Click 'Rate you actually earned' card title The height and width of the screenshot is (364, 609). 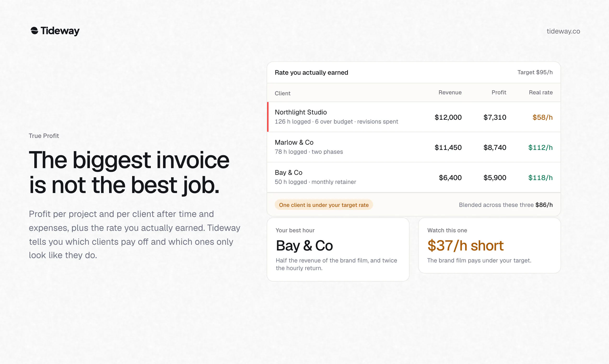pyautogui.click(x=311, y=73)
